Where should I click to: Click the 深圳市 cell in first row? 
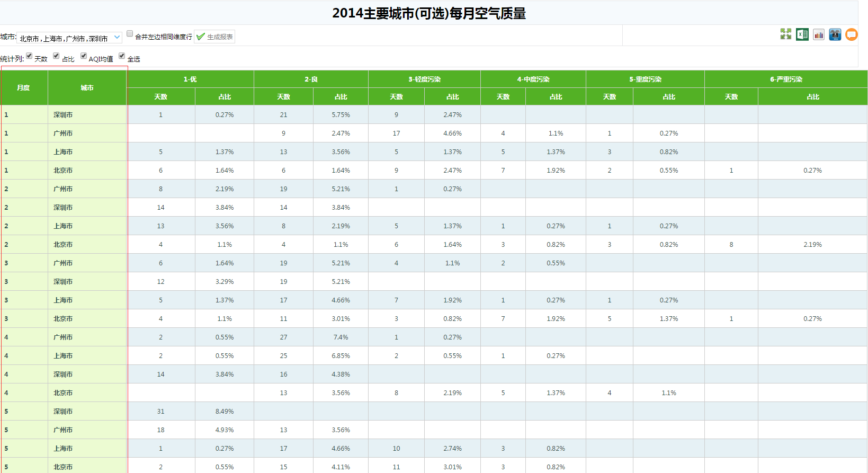click(x=63, y=115)
